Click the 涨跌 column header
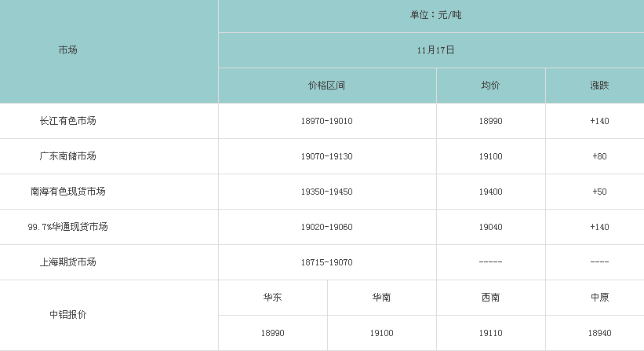This screenshot has height=351, width=644. pyautogui.click(x=599, y=85)
